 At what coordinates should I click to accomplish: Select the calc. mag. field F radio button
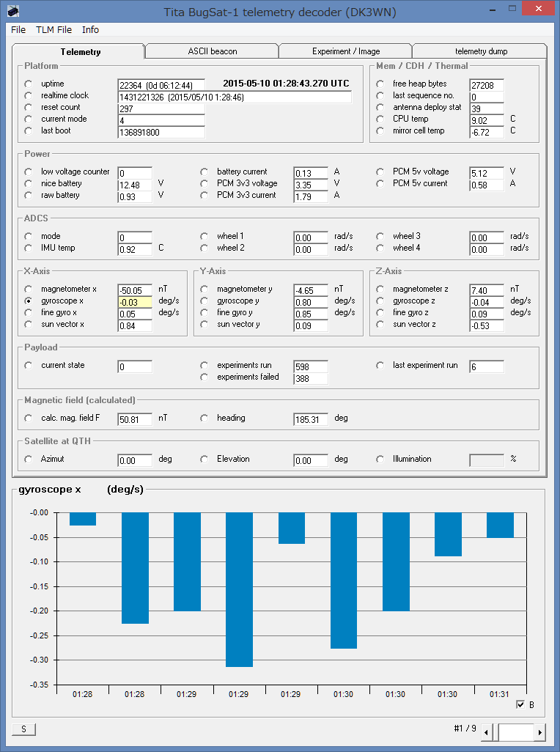(29, 419)
